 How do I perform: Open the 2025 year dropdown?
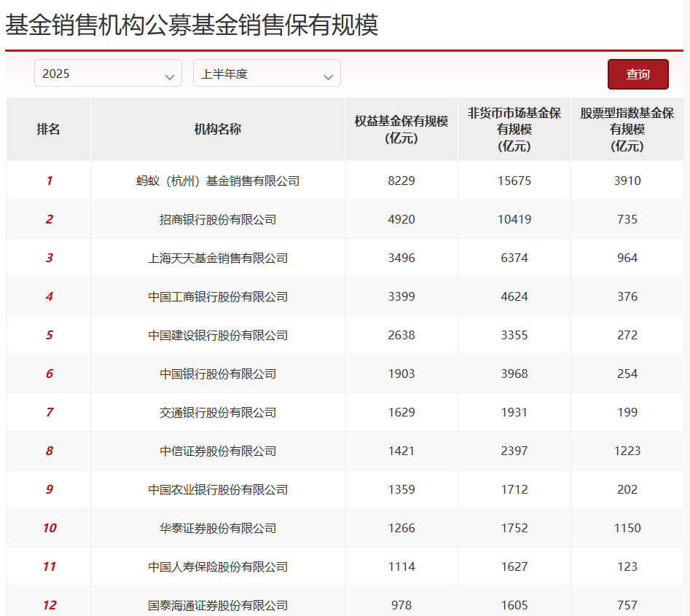(108, 73)
